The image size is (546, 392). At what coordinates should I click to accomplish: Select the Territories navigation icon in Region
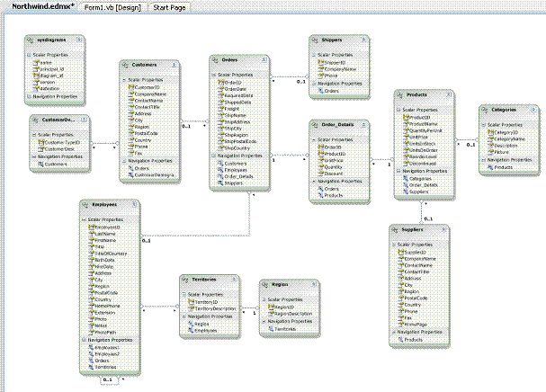tap(270, 331)
